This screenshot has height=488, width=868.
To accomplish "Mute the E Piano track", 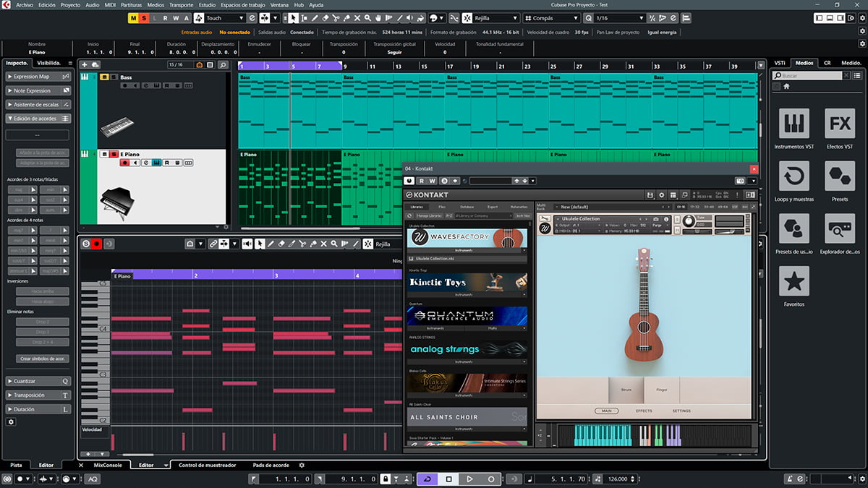I will 105,154.
